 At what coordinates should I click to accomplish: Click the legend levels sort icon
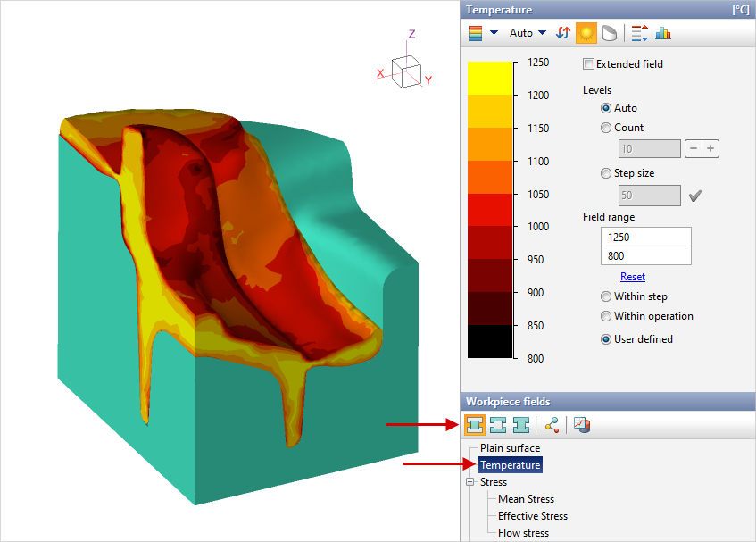pyautogui.click(x=639, y=33)
